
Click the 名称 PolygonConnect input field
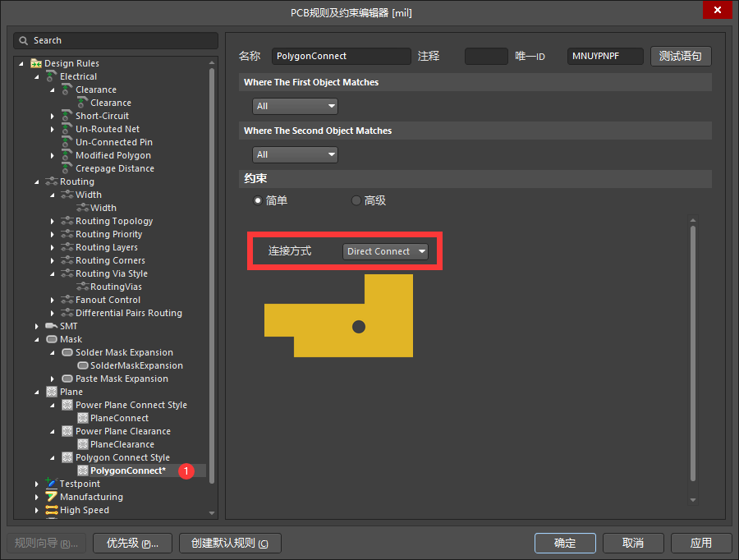tap(342, 56)
